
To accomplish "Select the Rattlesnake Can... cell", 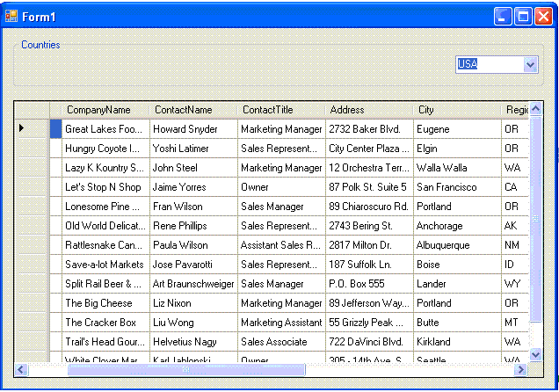I will click(105, 245).
